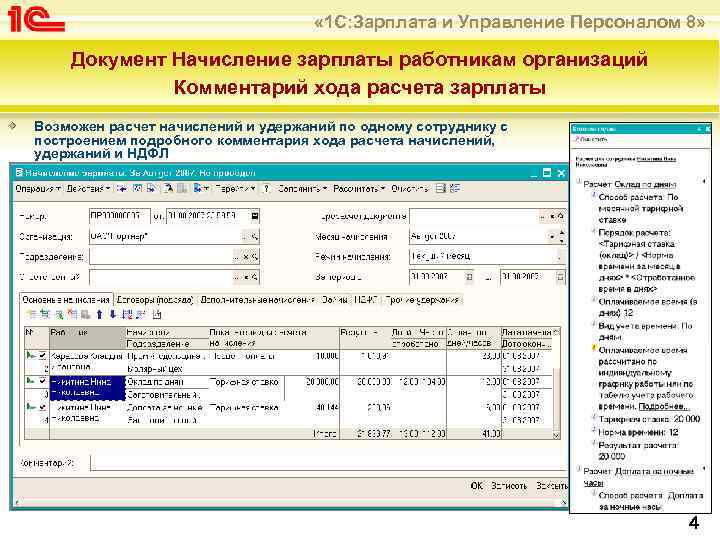Follow the Подробнее... link in comment panel
The image size is (720, 540).
pyautogui.click(x=664, y=407)
